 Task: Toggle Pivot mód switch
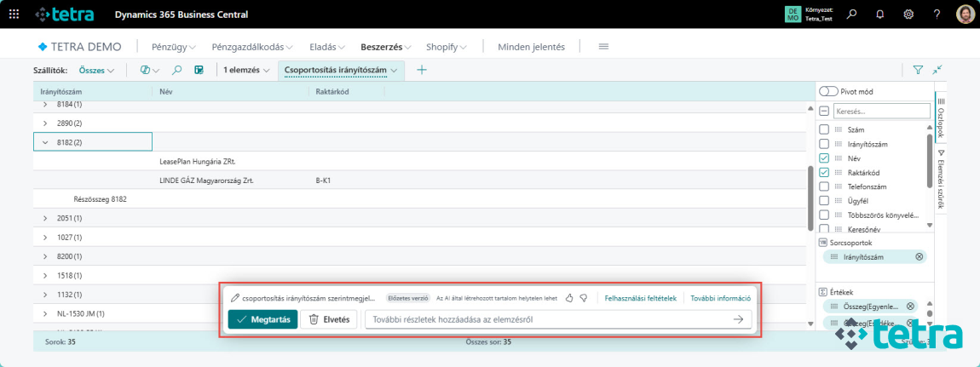827,91
